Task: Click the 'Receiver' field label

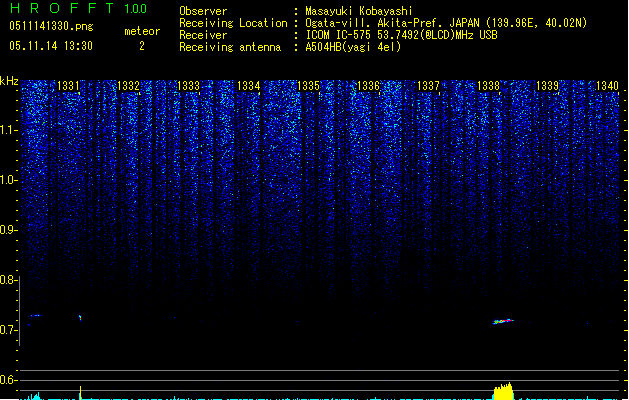Action: coord(203,35)
